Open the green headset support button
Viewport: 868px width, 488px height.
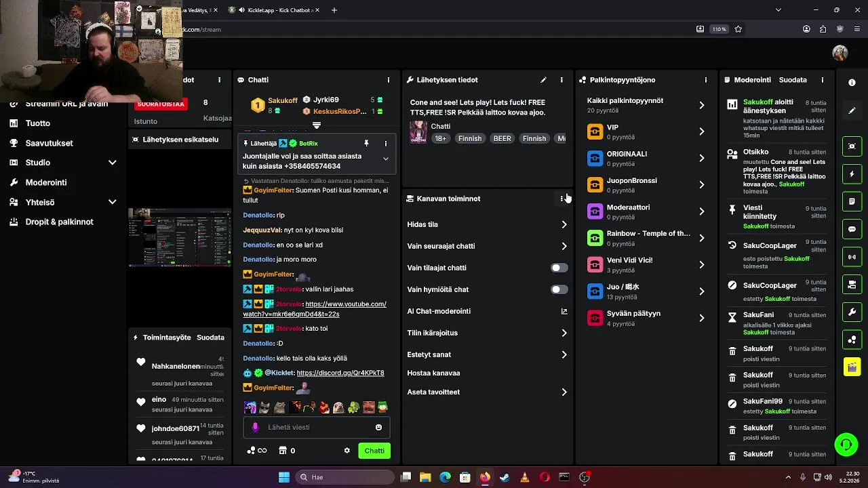tap(846, 445)
